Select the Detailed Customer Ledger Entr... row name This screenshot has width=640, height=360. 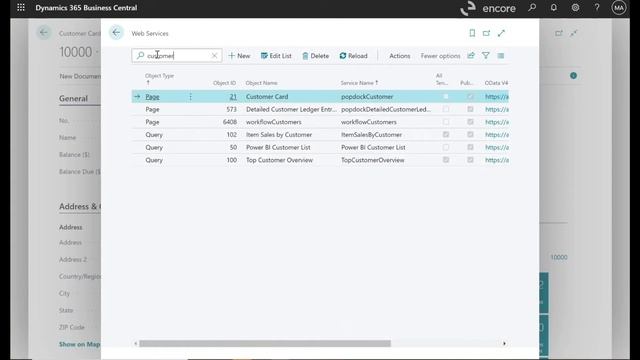[x=291, y=109]
